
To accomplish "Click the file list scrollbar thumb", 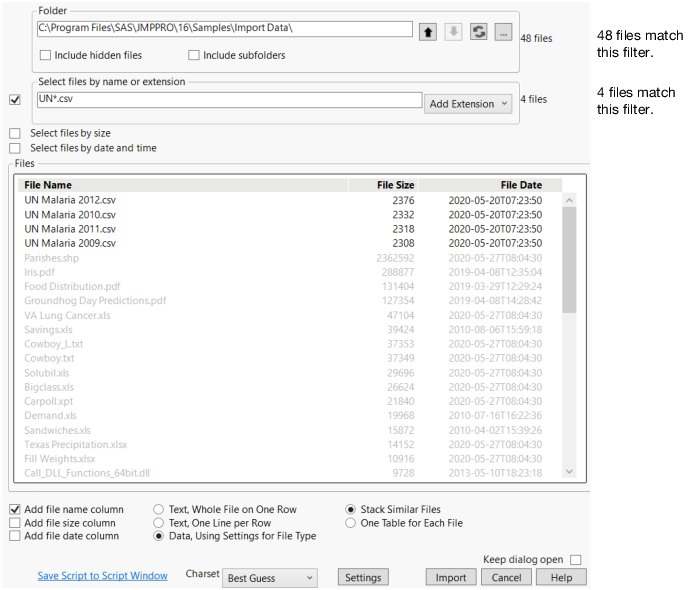I will (x=569, y=260).
